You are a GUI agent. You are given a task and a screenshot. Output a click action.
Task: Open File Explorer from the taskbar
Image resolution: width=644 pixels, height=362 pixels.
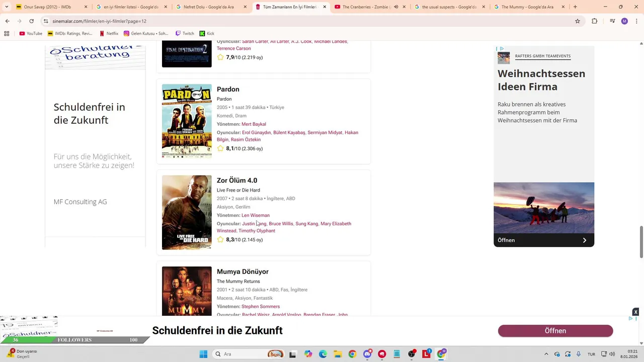[x=338, y=354]
